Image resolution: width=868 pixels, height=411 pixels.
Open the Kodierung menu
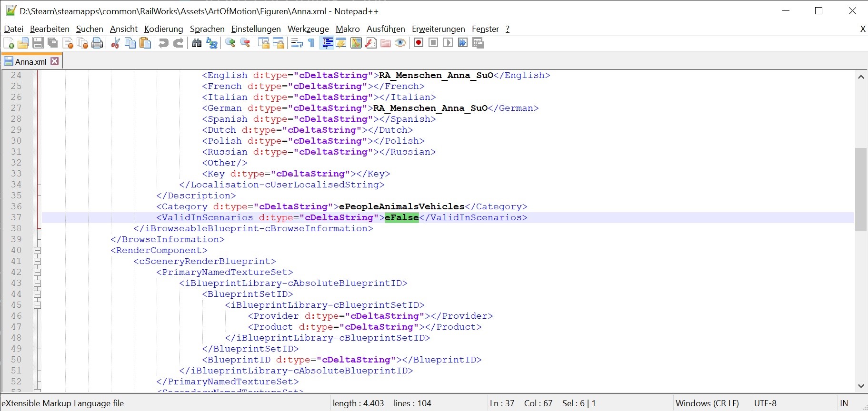[x=163, y=29]
